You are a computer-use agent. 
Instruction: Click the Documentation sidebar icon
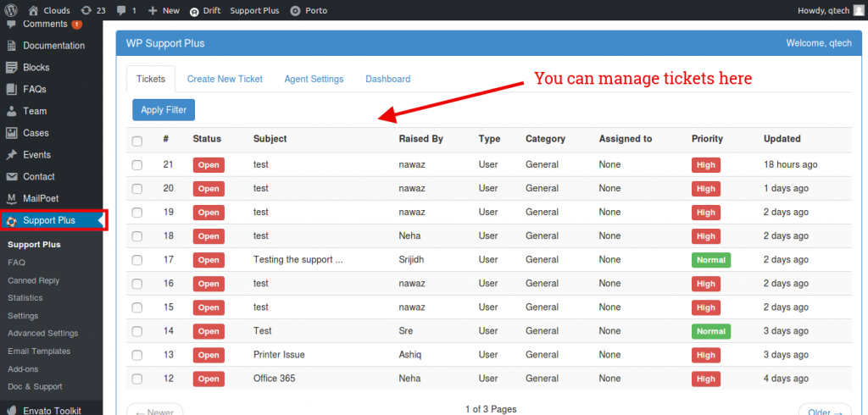(12, 46)
